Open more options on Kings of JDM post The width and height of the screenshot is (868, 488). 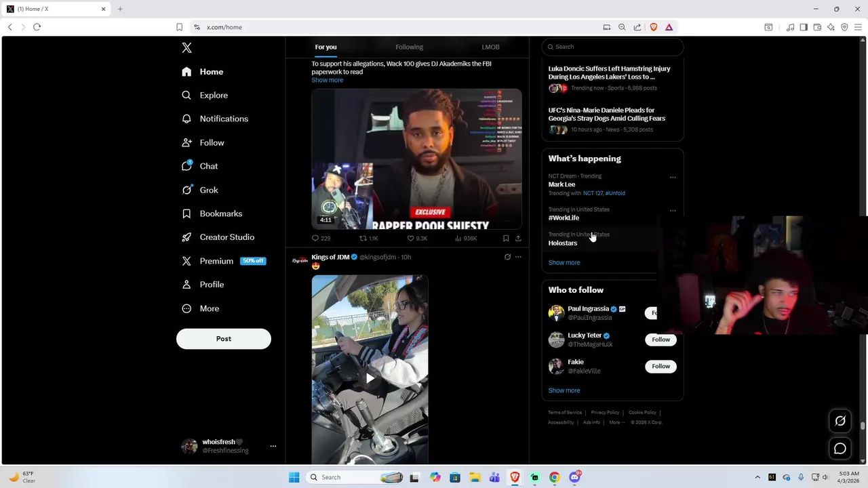(x=518, y=257)
